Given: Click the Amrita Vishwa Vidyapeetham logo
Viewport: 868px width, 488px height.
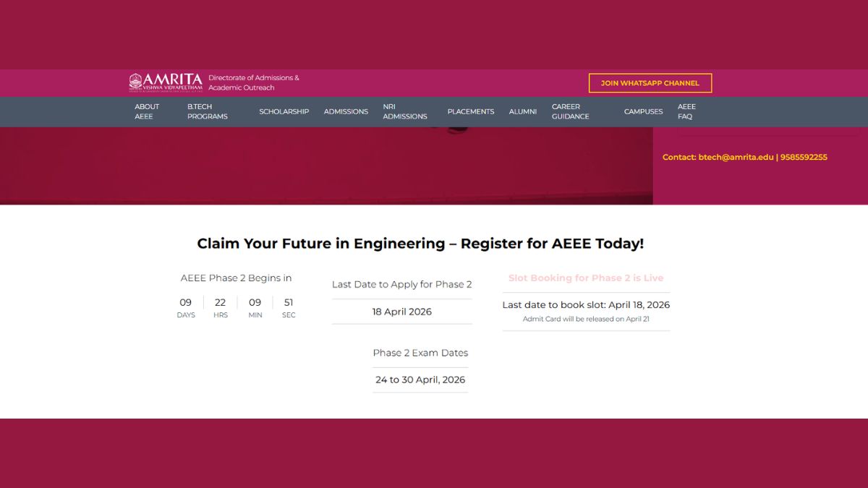Looking at the screenshot, I should 165,82.
